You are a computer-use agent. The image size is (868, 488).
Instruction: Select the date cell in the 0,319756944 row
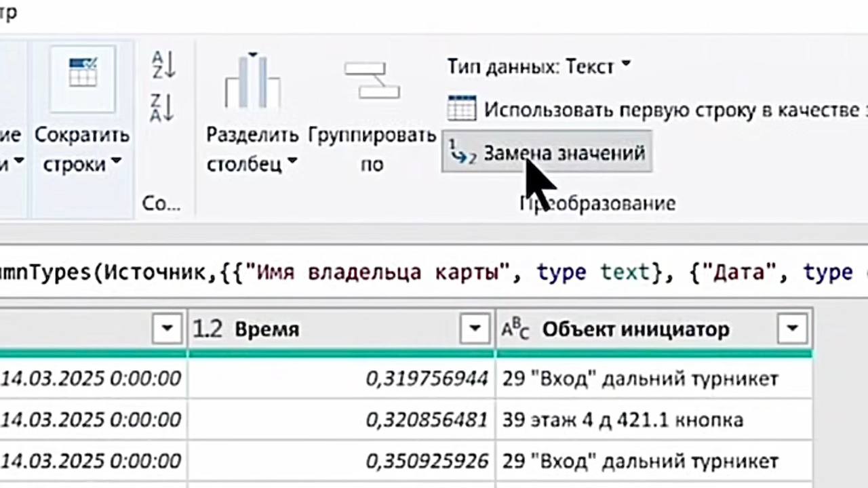pos(93,378)
